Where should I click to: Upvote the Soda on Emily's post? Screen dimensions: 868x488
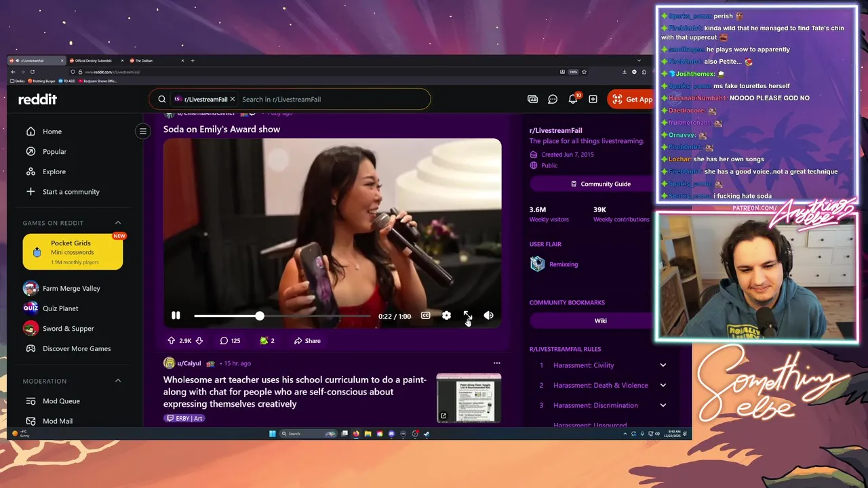(x=172, y=341)
